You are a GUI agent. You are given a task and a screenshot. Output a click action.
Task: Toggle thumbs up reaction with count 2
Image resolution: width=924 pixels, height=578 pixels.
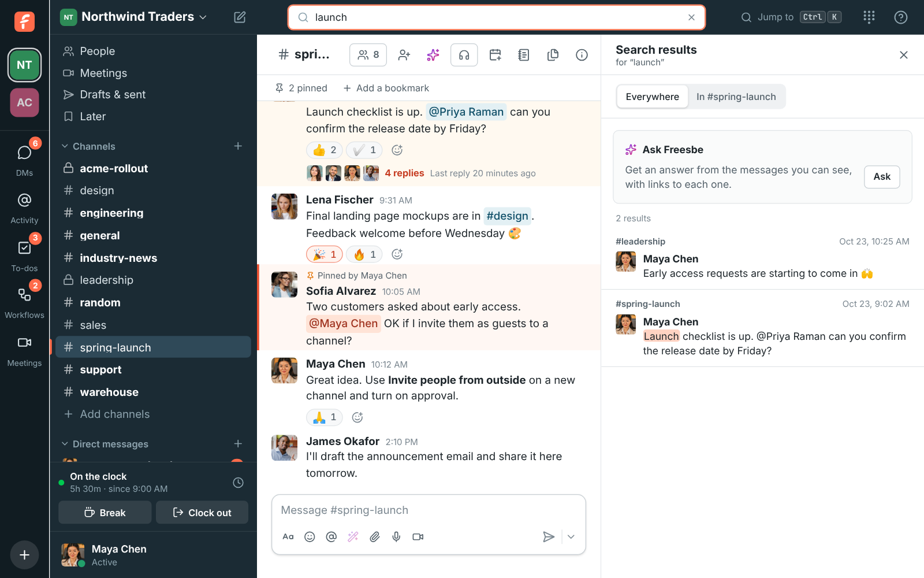tap(325, 150)
